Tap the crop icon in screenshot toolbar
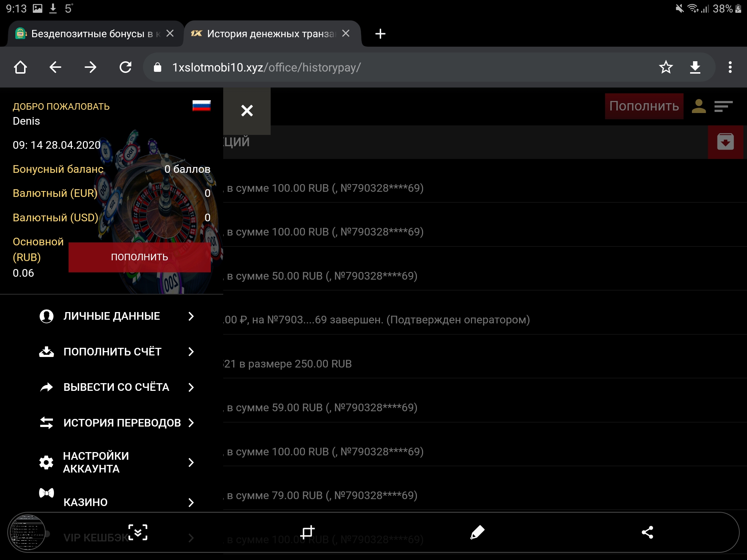 coord(307,532)
